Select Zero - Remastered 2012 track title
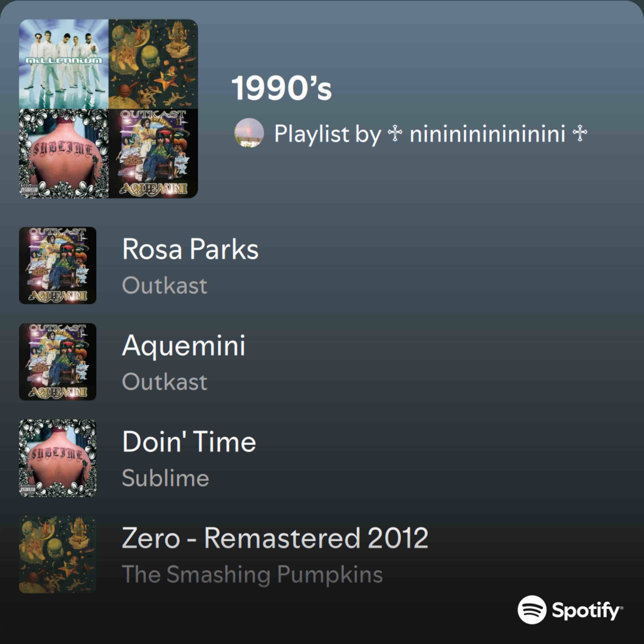 275,538
